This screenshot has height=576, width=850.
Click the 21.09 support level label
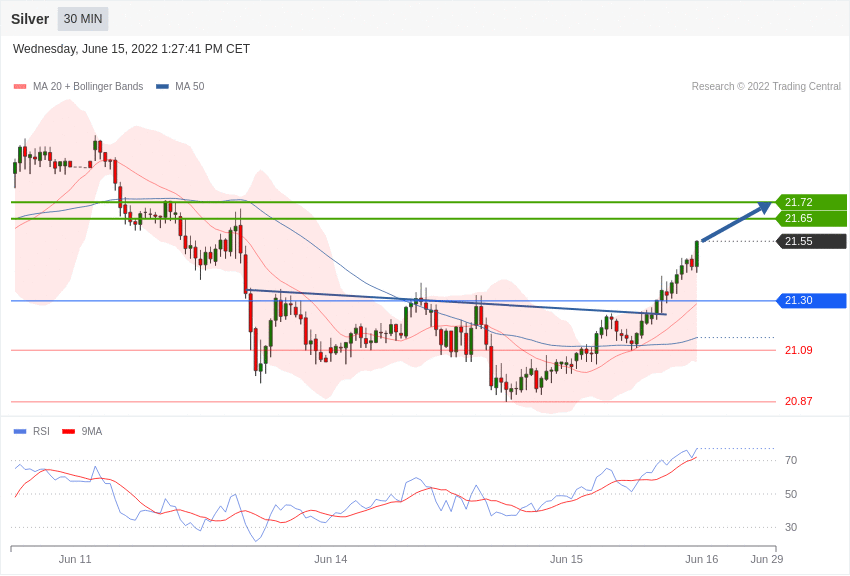pos(799,351)
